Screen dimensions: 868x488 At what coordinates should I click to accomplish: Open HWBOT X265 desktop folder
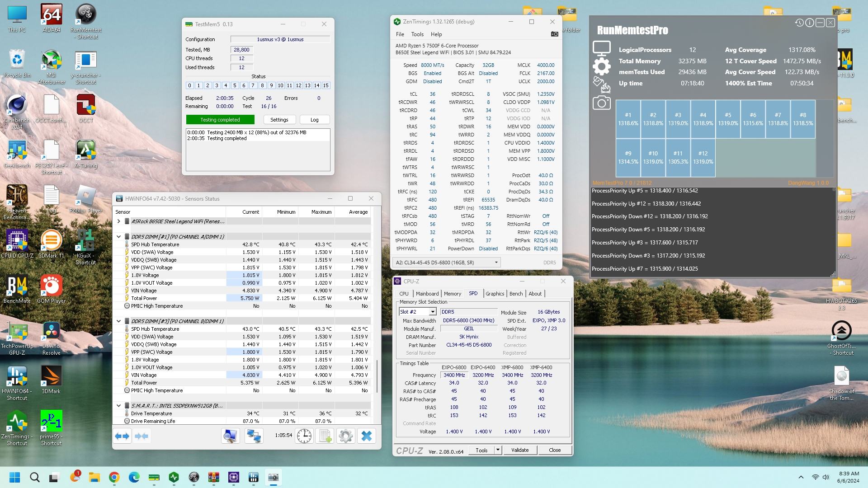point(841,293)
